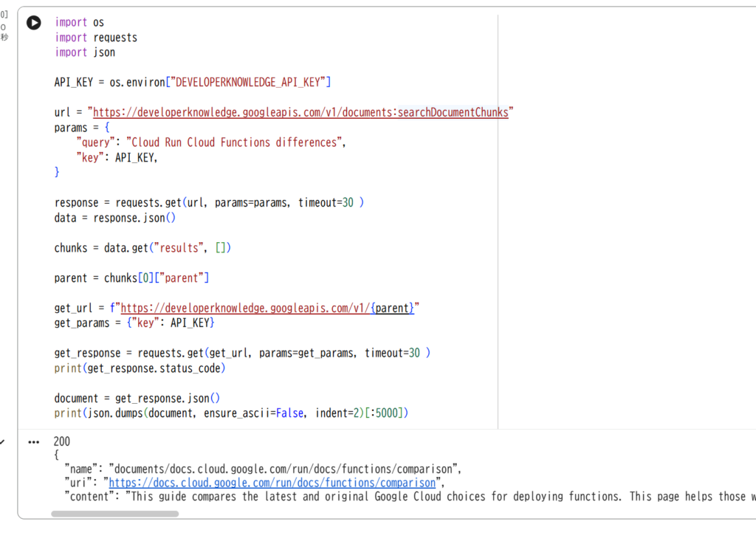This screenshot has height=544, width=756.
Task: Open the get_url developerknowledge link in code
Action: 267,308
